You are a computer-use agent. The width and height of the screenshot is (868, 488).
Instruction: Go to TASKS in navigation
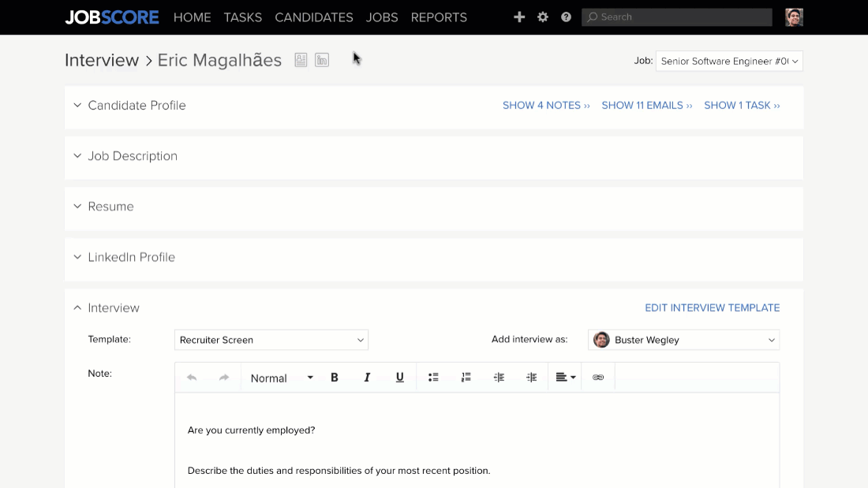tap(242, 17)
